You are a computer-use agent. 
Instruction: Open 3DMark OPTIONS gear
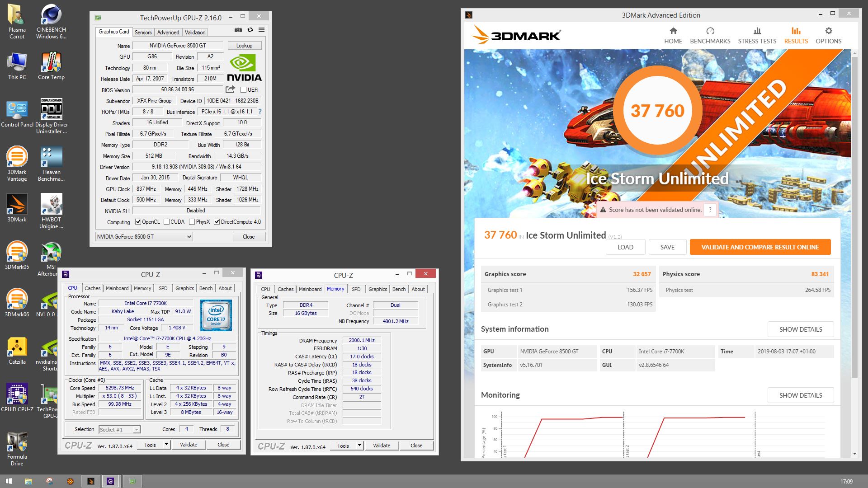click(x=829, y=36)
